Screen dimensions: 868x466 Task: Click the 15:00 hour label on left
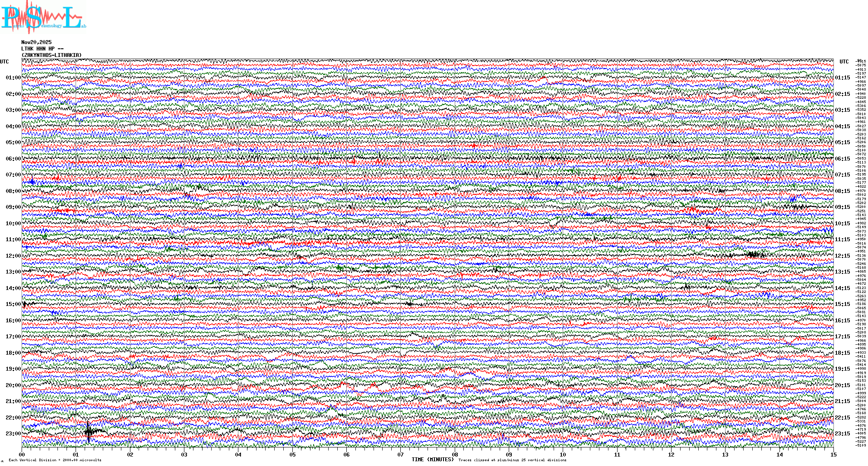[x=13, y=304]
